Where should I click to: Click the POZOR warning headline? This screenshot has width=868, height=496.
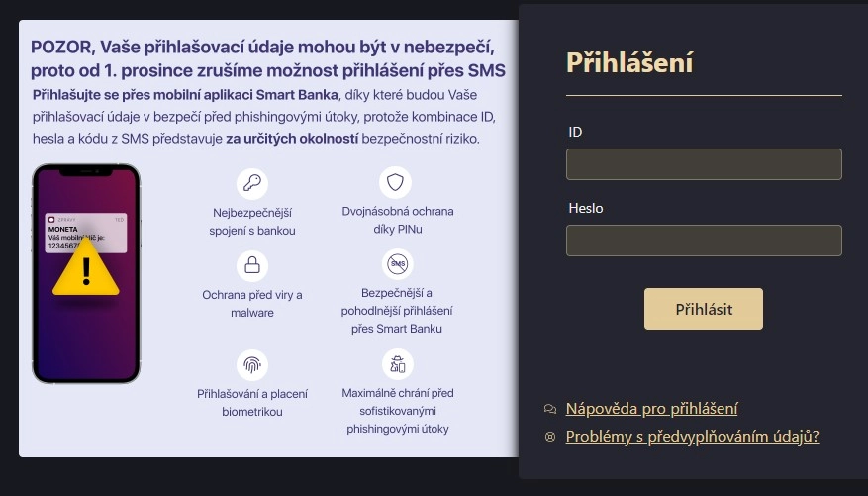[x=267, y=58]
